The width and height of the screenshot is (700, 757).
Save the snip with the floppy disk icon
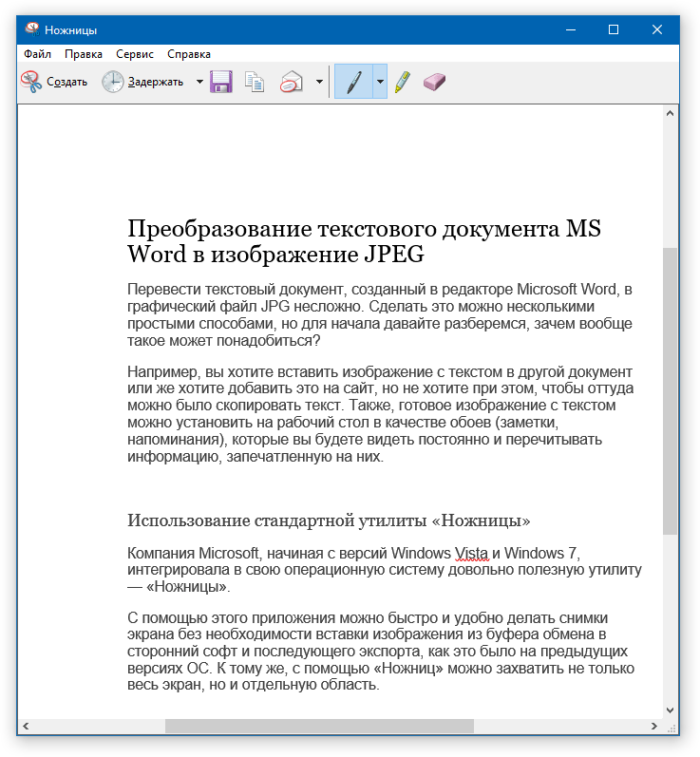(221, 83)
